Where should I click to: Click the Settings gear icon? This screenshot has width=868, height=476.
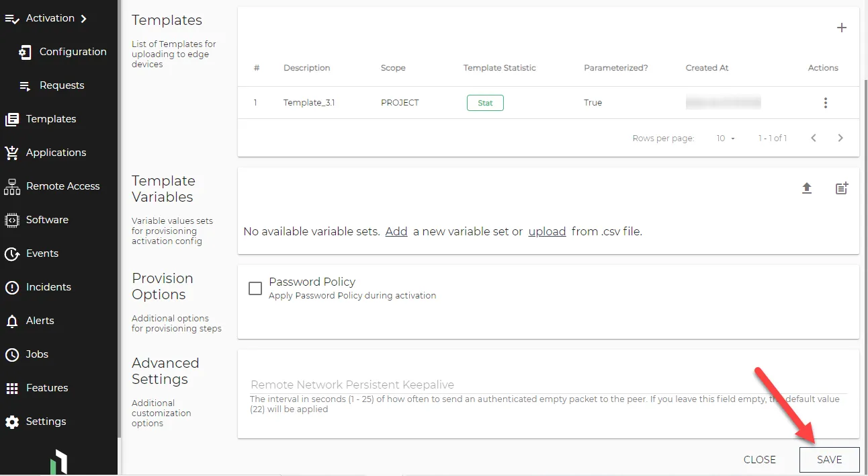click(x=12, y=422)
